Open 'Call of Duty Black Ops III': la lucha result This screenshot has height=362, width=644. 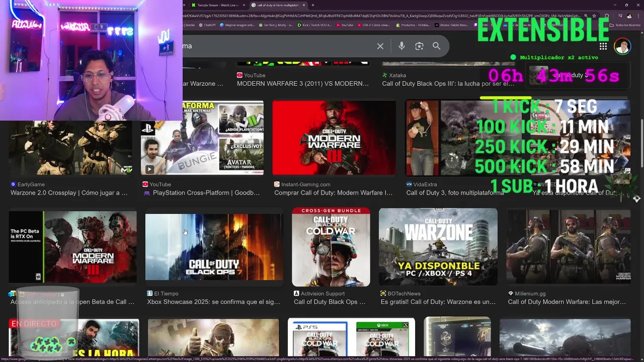click(x=448, y=84)
